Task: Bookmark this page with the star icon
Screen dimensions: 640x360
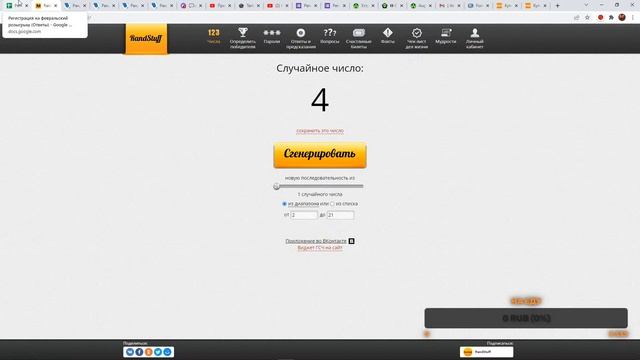Action: tap(587, 18)
